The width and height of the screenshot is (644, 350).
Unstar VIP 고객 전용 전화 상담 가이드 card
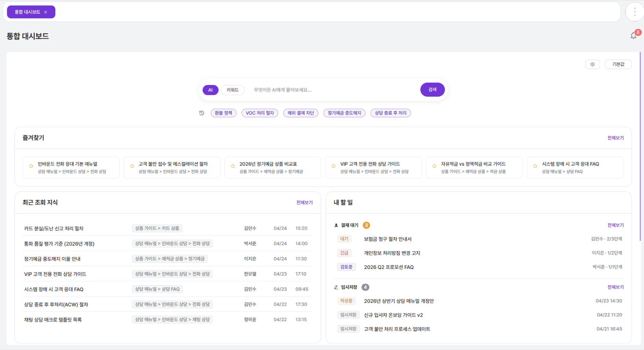pyautogui.click(x=334, y=166)
